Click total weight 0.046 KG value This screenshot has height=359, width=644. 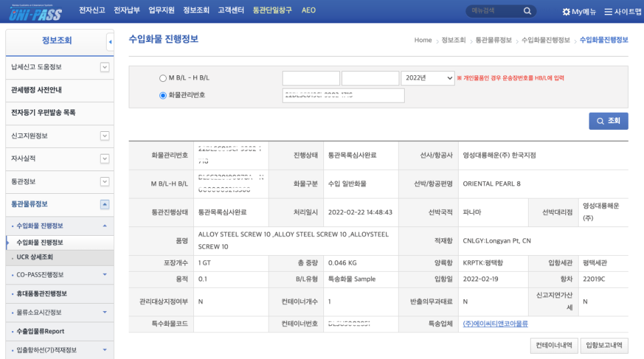pos(342,263)
